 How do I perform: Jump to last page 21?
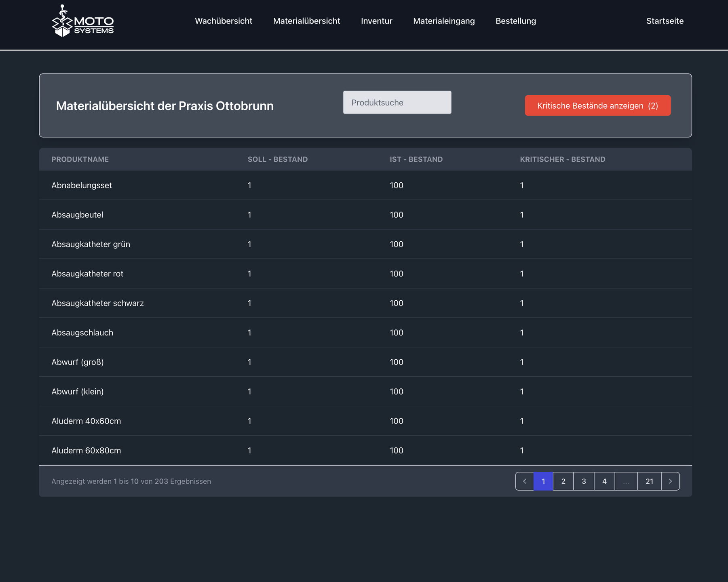[x=649, y=481]
